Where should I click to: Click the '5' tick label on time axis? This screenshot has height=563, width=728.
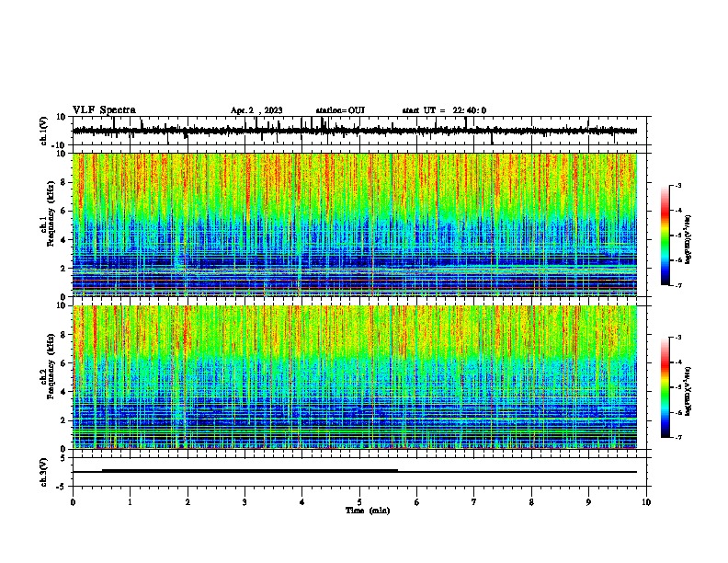[359, 502]
